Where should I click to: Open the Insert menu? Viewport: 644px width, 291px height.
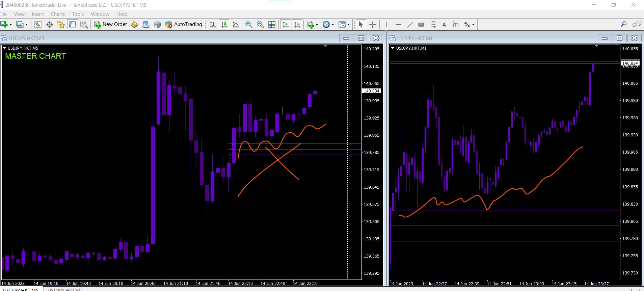38,14
